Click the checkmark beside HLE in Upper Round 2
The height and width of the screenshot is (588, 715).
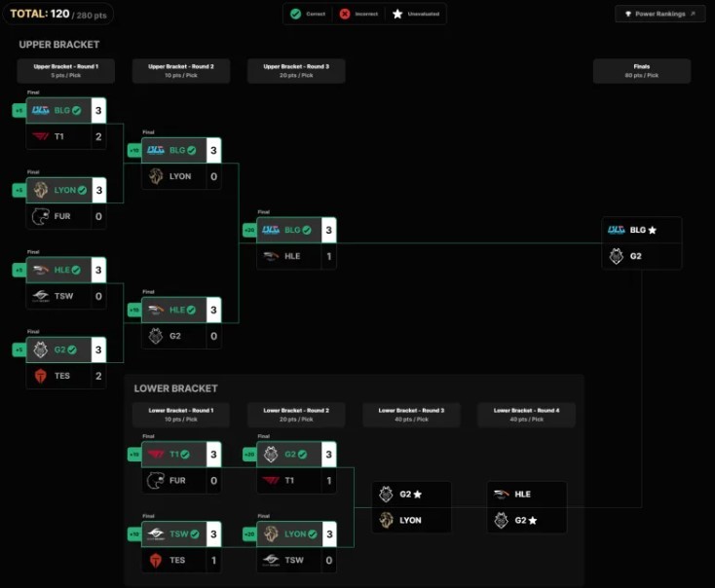pos(191,310)
